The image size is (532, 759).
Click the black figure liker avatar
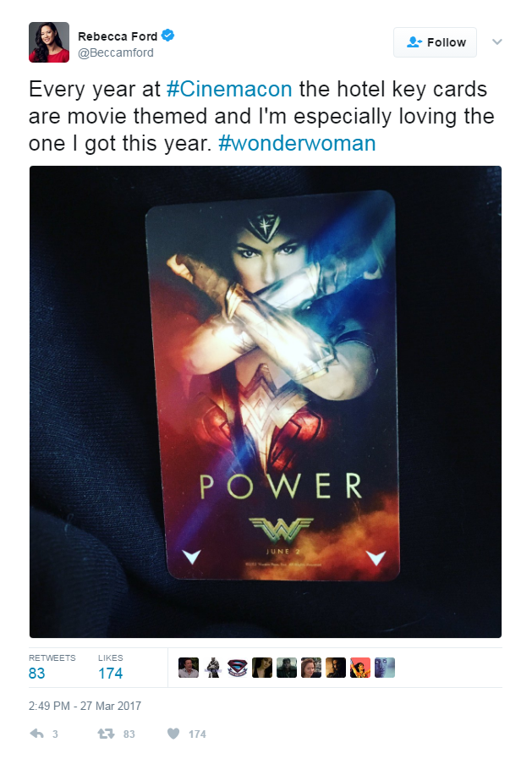[213, 668]
